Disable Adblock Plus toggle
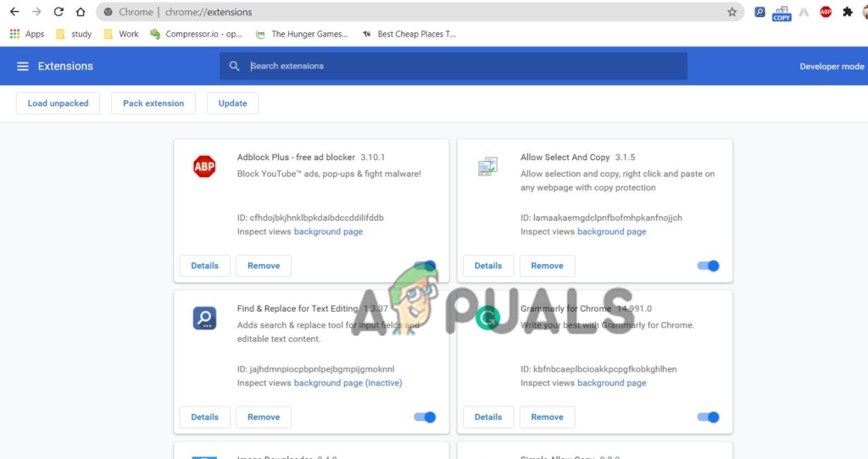 tap(425, 265)
